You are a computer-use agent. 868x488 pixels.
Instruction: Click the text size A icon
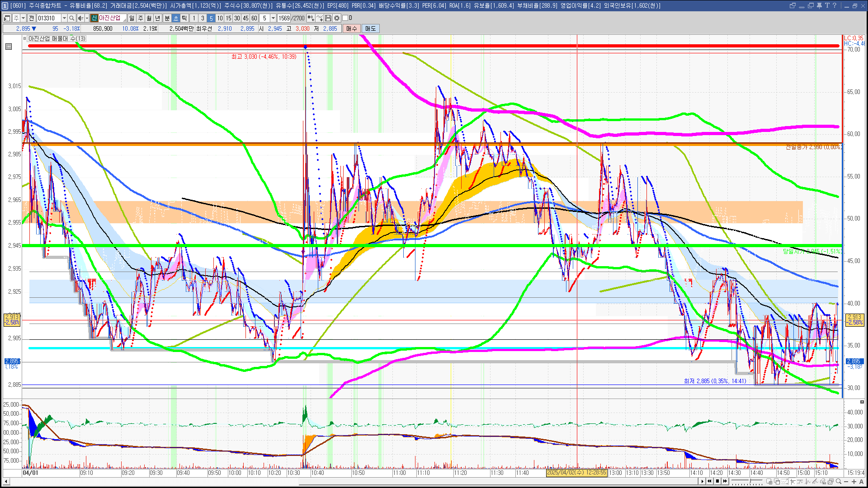(861, 482)
